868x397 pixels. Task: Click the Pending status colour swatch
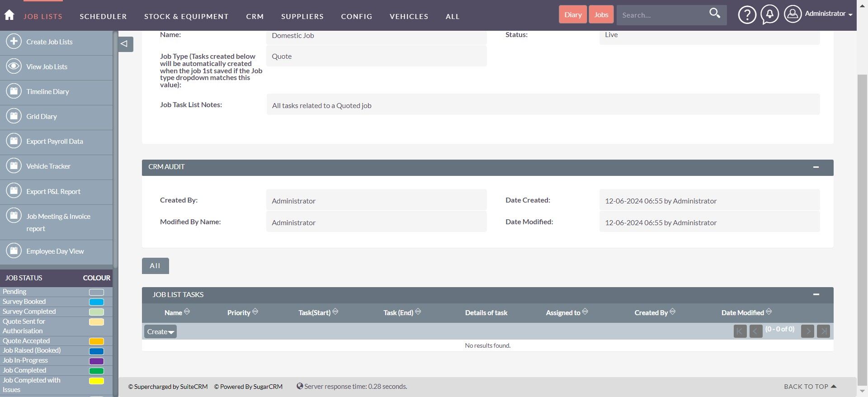96,292
